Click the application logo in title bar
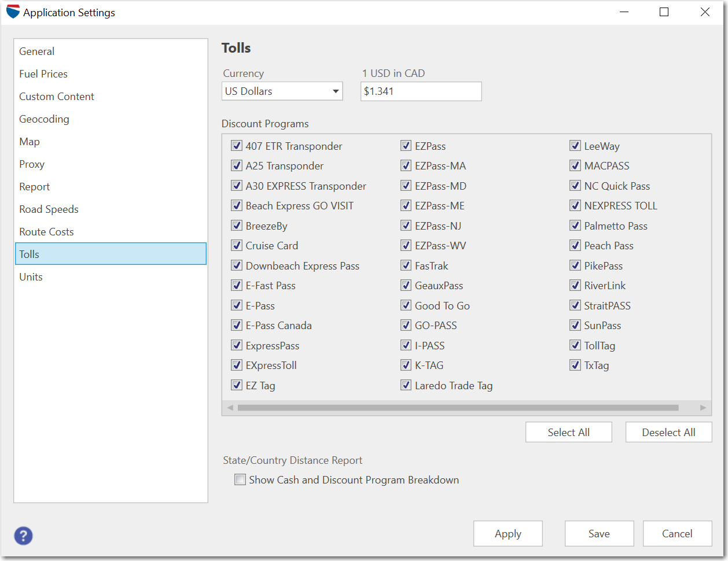728x561 pixels. [x=13, y=12]
